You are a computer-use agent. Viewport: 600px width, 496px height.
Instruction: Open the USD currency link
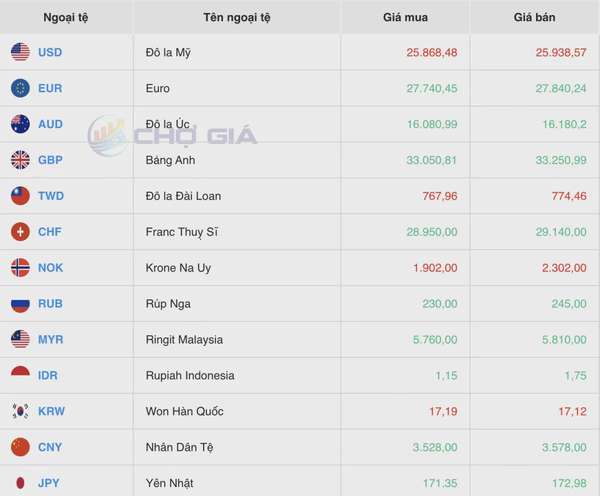(50, 52)
